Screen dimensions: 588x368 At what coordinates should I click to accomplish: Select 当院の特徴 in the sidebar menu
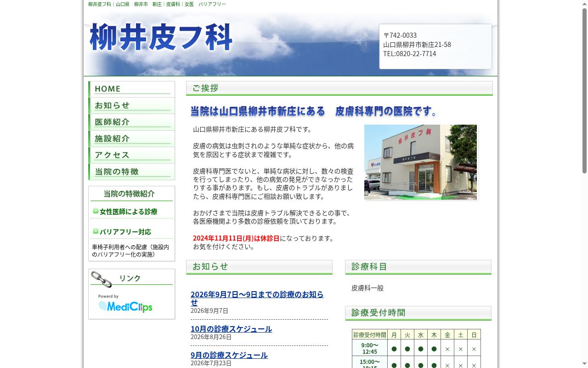click(x=131, y=172)
